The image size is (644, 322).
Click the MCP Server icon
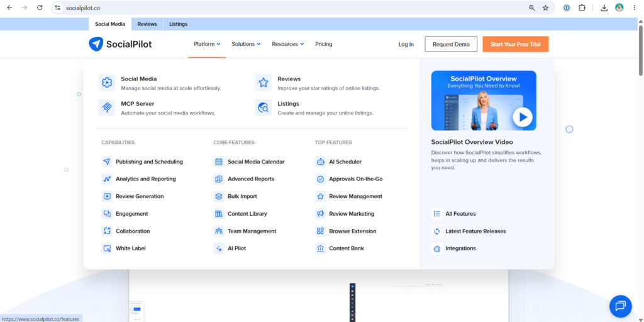pos(107,108)
